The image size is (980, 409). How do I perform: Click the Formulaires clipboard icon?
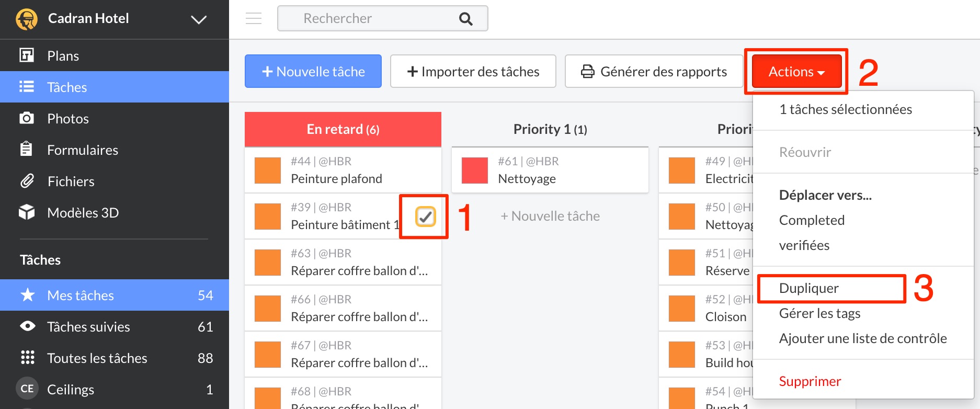tap(27, 150)
